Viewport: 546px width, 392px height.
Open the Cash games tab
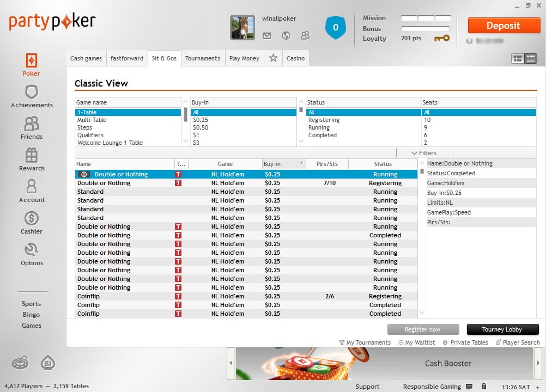coord(86,58)
